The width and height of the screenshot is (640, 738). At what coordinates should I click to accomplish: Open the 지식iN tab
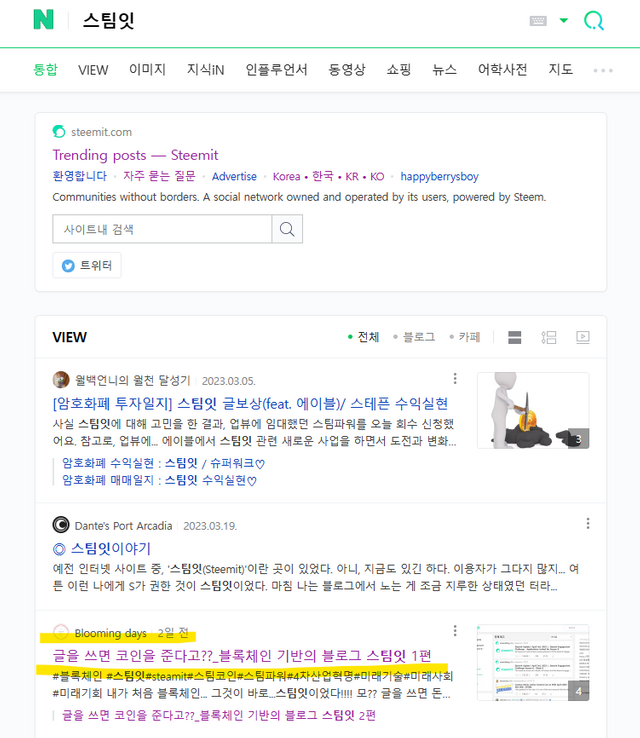pyautogui.click(x=206, y=70)
